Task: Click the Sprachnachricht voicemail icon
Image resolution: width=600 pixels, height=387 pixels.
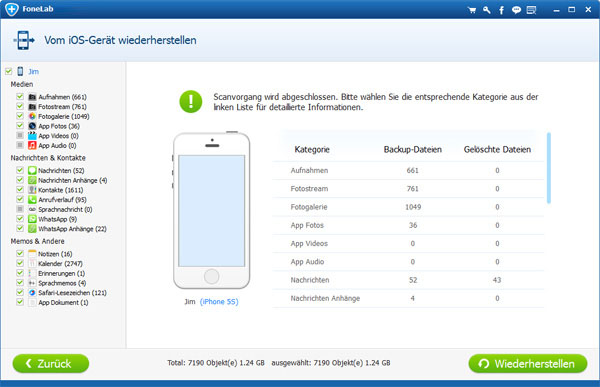Action: (32, 209)
